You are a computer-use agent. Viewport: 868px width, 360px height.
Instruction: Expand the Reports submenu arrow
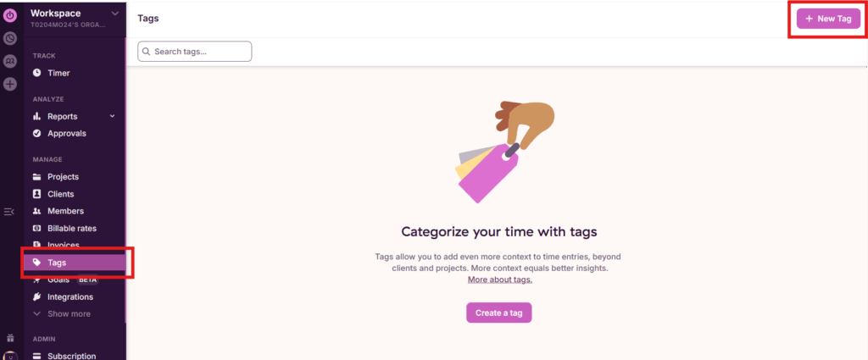113,116
